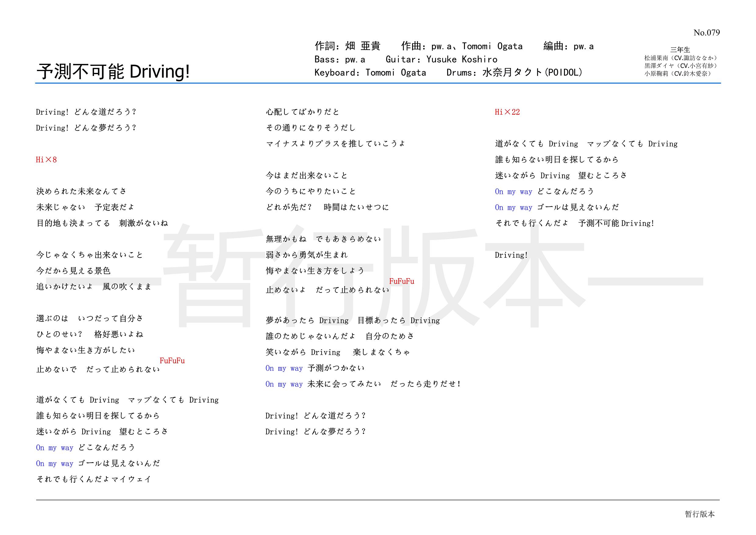Click the song title '予測不可能 Driving!' heading

pos(113,71)
